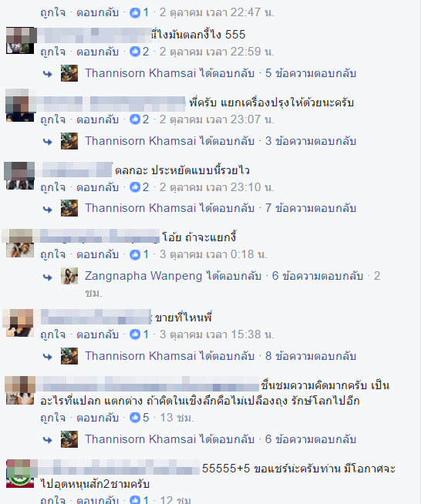Reply to the comment posted at 0:18
The image size is (421, 504).
point(97,254)
